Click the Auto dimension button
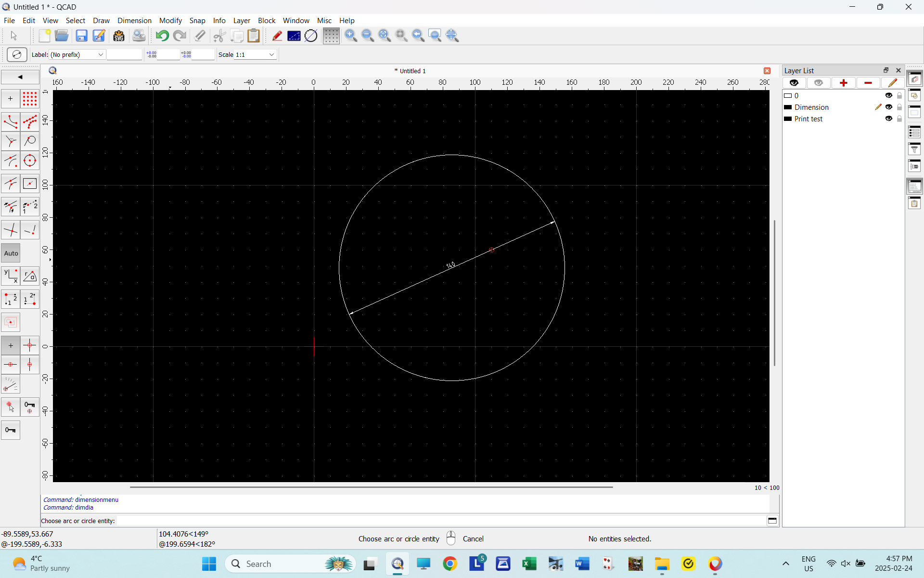The width and height of the screenshot is (924, 578). pyautogui.click(x=11, y=253)
